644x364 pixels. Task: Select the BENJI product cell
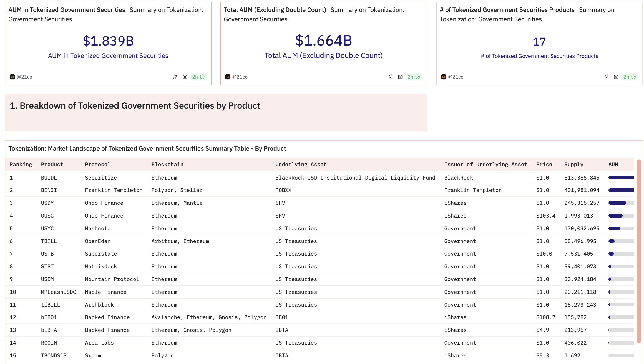pyautogui.click(x=49, y=190)
